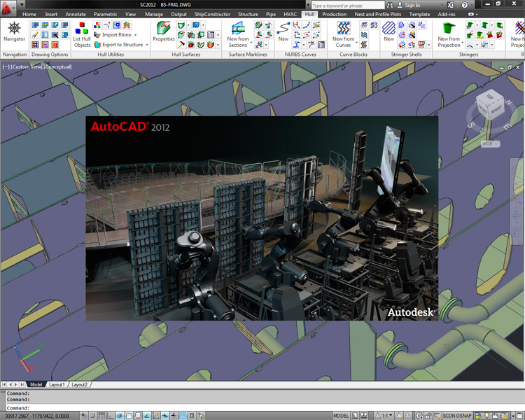Click the Import Rhino button
The width and height of the screenshot is (525, 420).
click(x=113, y=35)
